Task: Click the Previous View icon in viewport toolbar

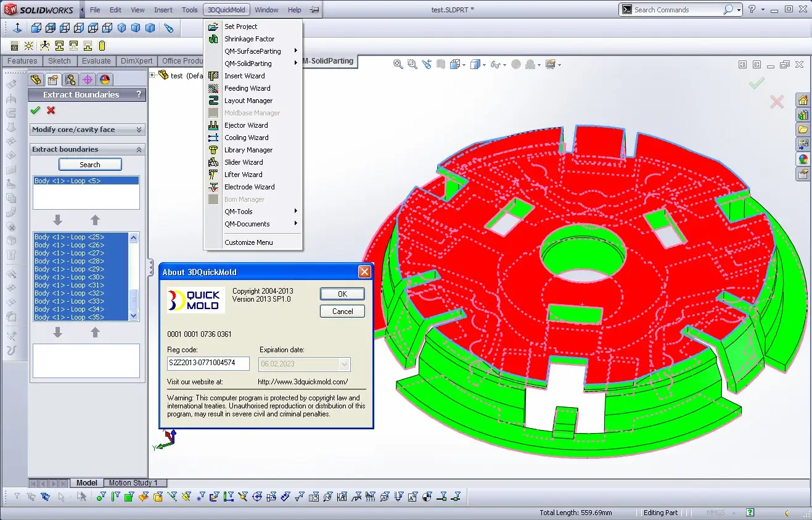Action: coord(426,64)
